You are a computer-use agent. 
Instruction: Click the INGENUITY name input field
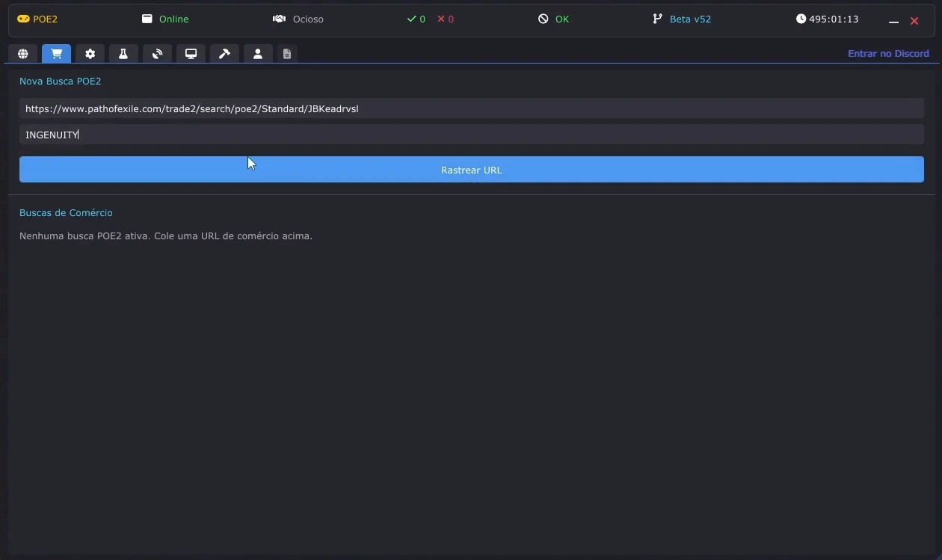[x=471, y=135]
